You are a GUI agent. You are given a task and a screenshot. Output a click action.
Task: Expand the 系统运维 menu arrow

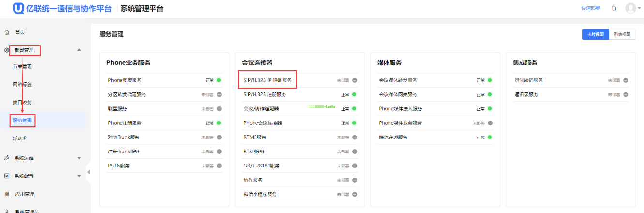point(79,158)
